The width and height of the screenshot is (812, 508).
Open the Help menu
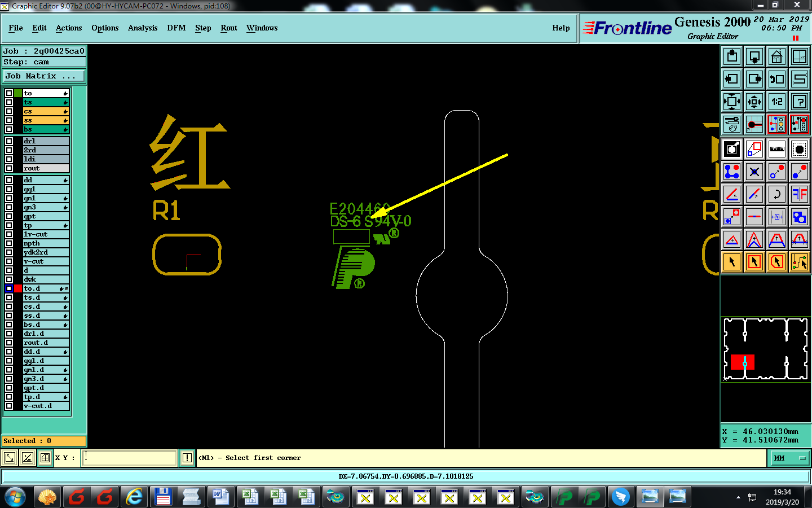coord(561,28)
